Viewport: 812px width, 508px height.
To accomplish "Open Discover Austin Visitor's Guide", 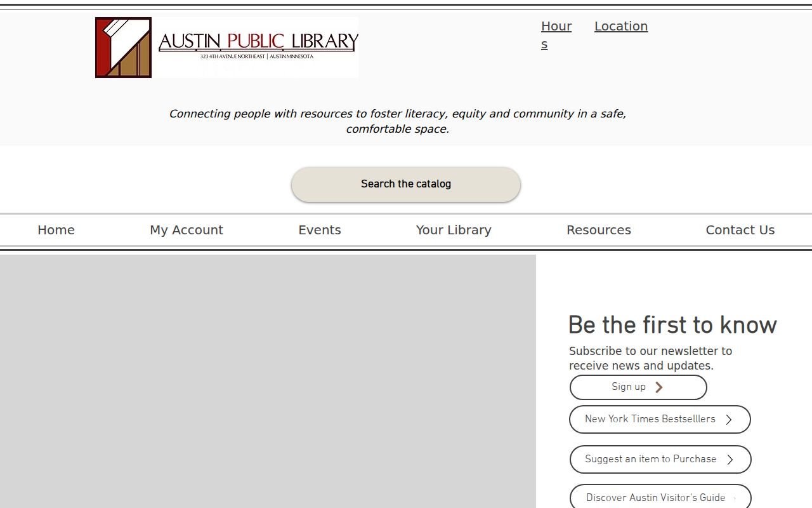I will tap(660, 497).
